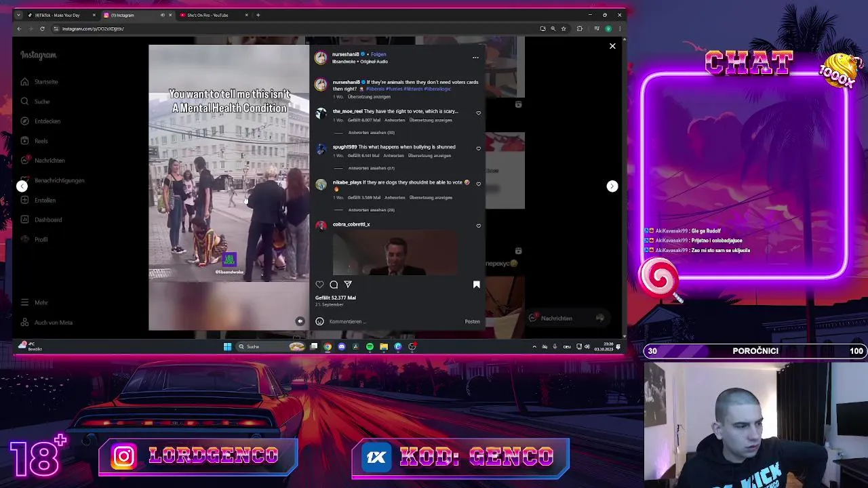This screenshot has height=488, width=868.
Task: Click 'Auch von Meta' in the sidebar
Action: point(47,323)
